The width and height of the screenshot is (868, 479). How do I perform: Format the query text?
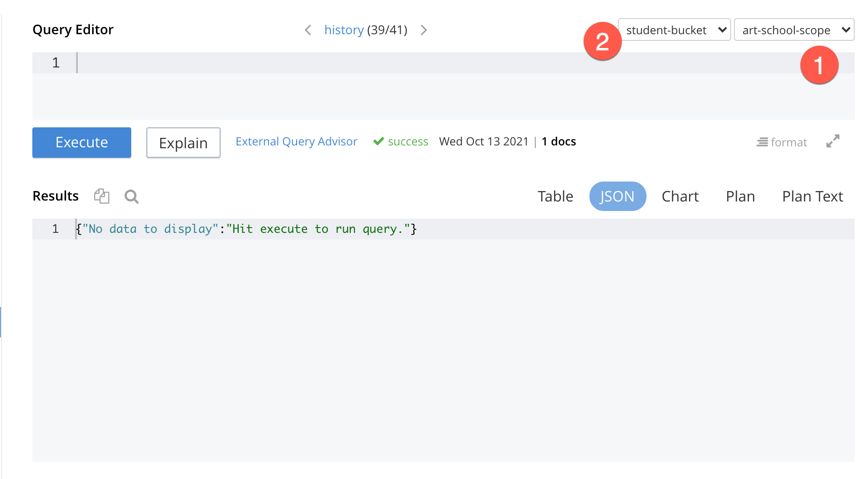click(x=782, y=142)
